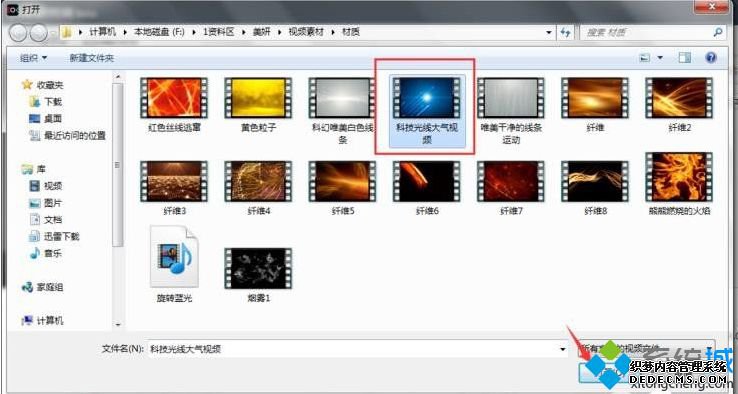The height and width of the screenshot is (394, 738).
Task: Click the search magnifier icon
Action: [718, 32]
